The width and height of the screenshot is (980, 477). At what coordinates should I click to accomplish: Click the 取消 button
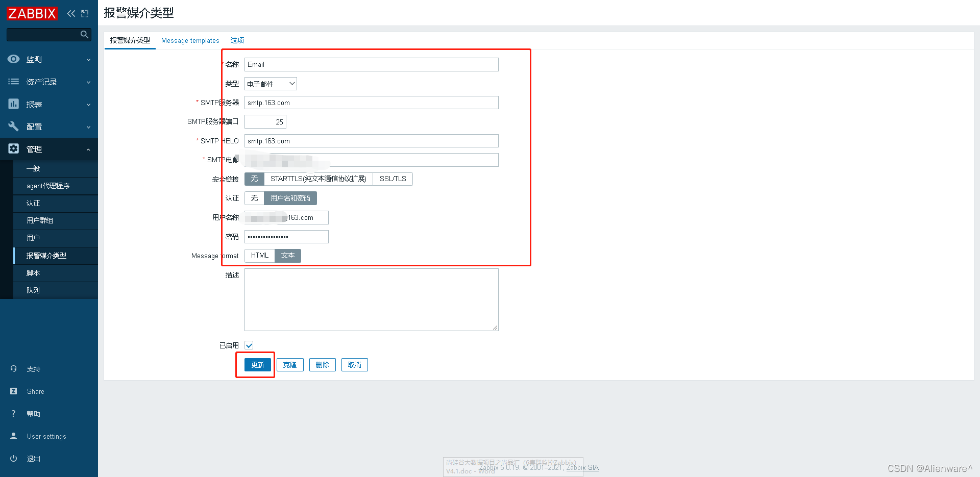(355, 365)
